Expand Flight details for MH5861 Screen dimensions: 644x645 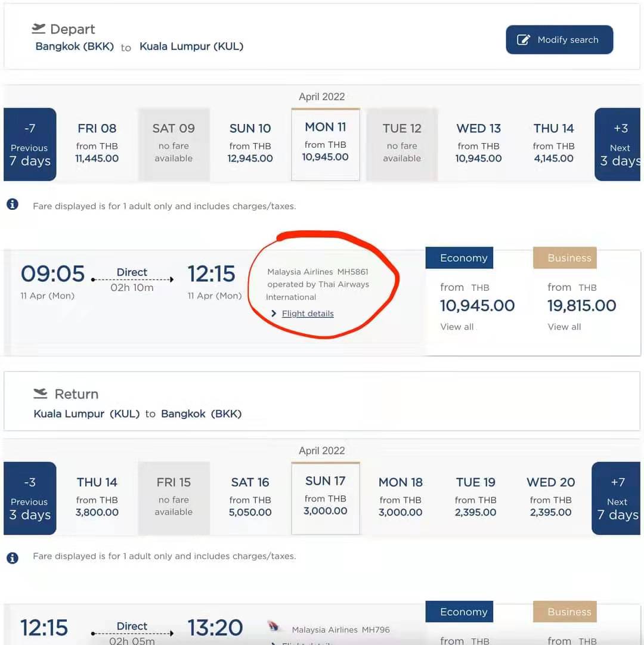coord(307,314)
